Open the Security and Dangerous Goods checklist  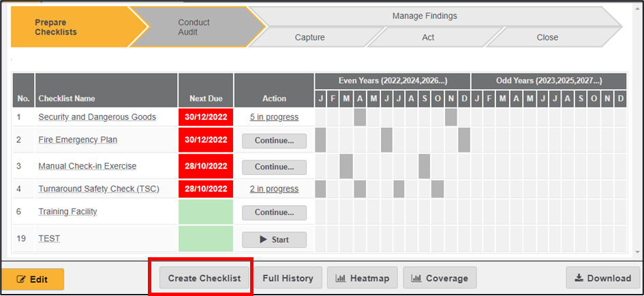click(x=97, y=117)
